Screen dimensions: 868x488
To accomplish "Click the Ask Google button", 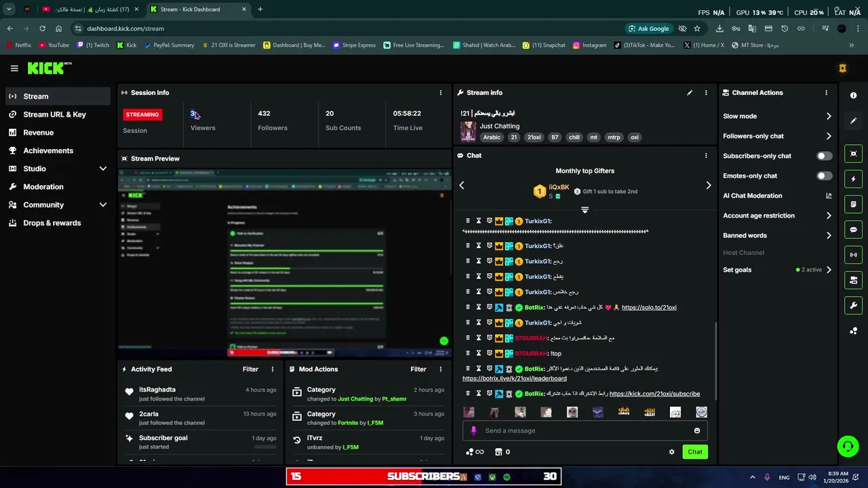I will click(x=648, y=28).
